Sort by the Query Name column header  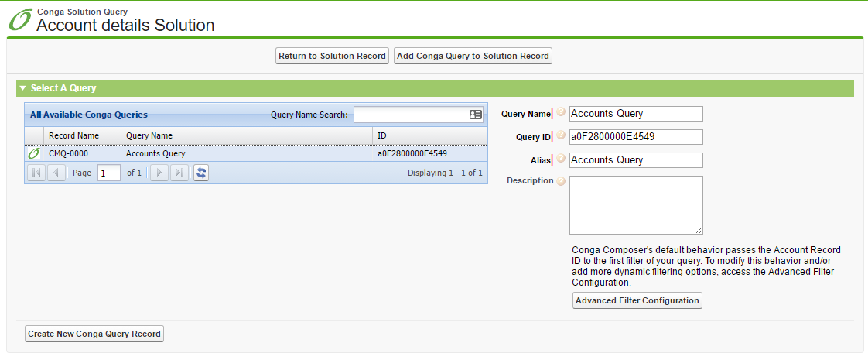[149, 135]
